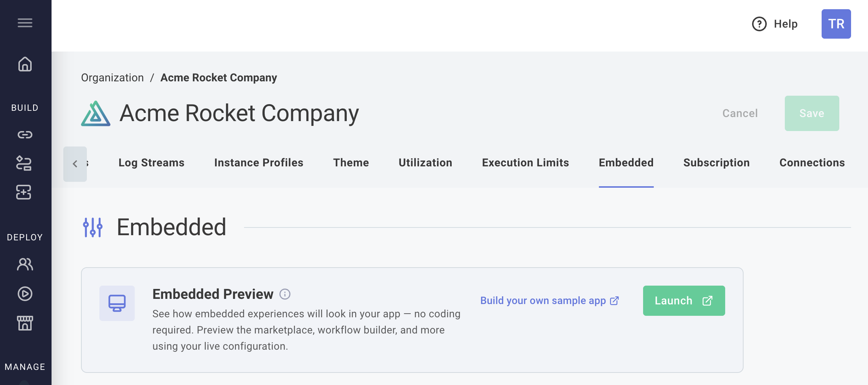Switch to the Theme tab
Screen dimensions: 868x385
(x=351, y=163)
